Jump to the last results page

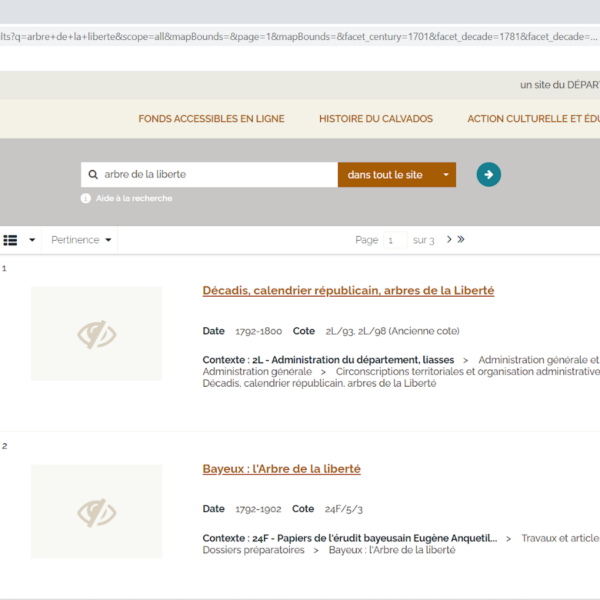(x=461, y=240)
